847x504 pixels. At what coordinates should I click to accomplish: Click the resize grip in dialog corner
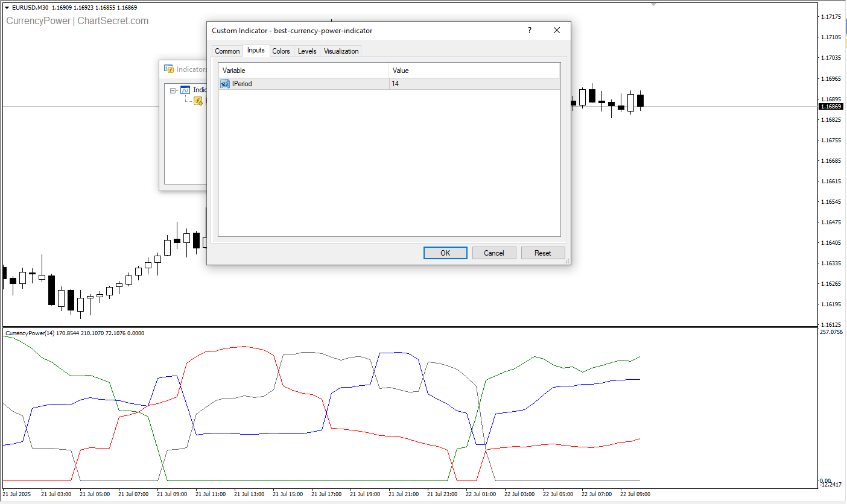pos(566,261)
